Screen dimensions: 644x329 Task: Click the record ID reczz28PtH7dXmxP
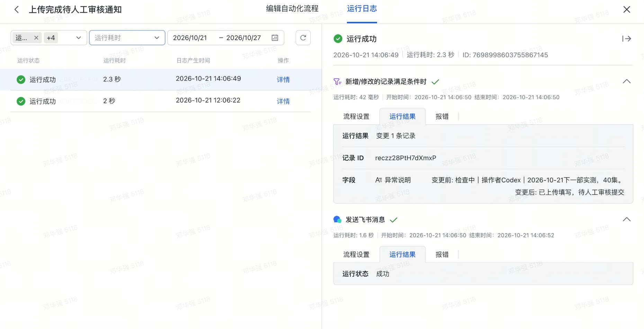click(x=405, y=158)
